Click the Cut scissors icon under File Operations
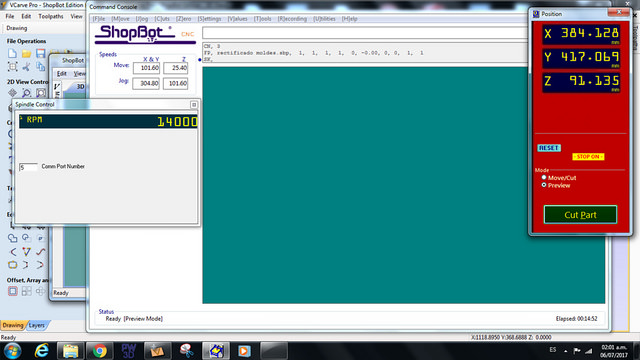The height and width of the screenshot is (360, 640). [x=27, y=67]
